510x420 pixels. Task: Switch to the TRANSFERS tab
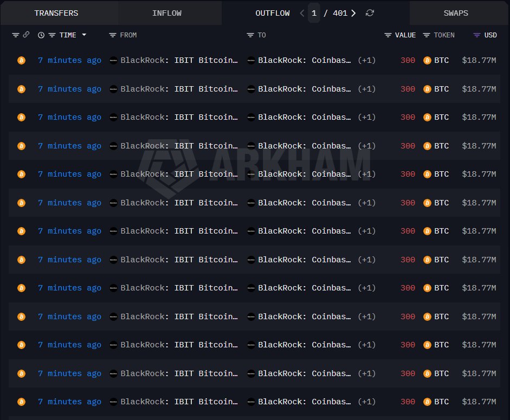click(56, 13)
